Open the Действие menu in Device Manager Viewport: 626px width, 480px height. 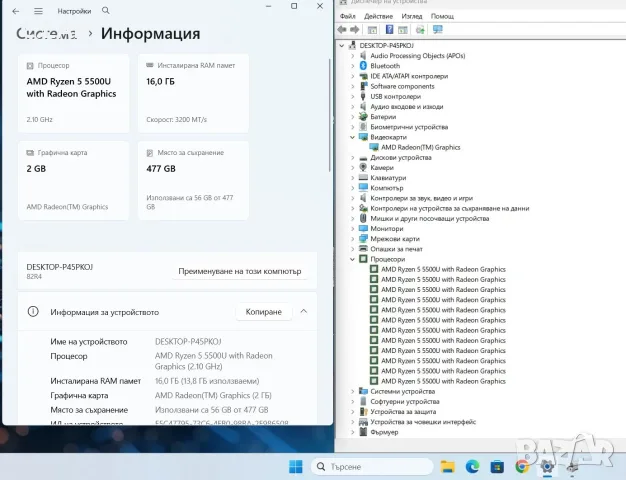pyautogui.click(x=378, y=16)
